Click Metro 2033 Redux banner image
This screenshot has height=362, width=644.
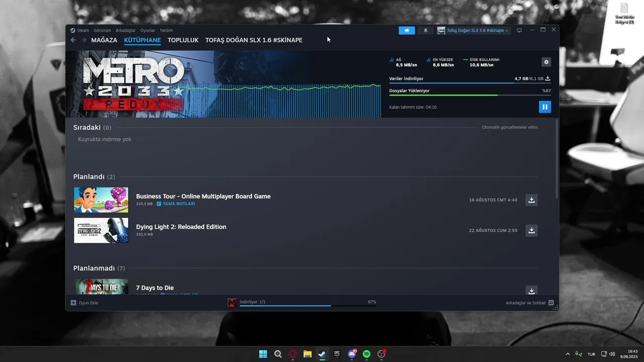[223, 84]
